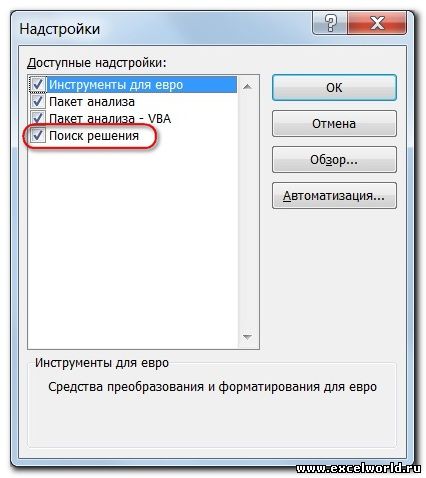The width and height of the screenshot is (426, 478).
Task: Click the Надстройки title bar
Action: coord(163,28)
